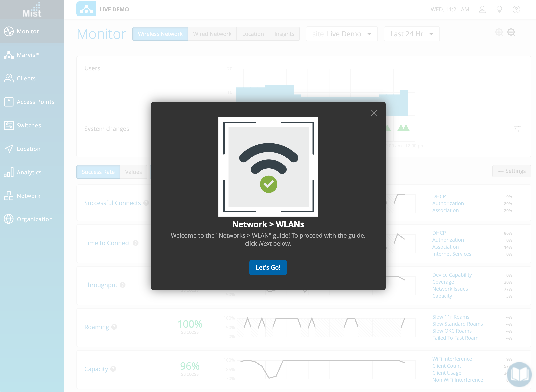Click the lightbulb what's new icon
Image resolution: width=536 pixels, height=392 pixels.
click(499, 9)
